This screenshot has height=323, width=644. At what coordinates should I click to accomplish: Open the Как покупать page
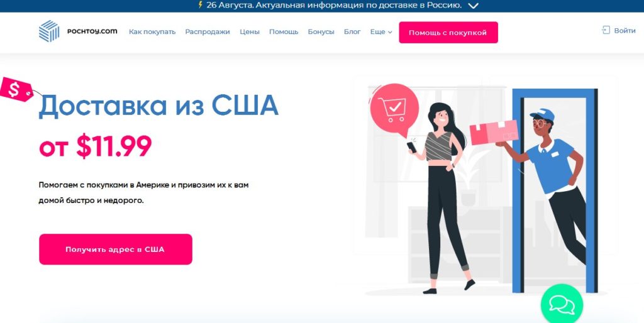pos(152,31)
